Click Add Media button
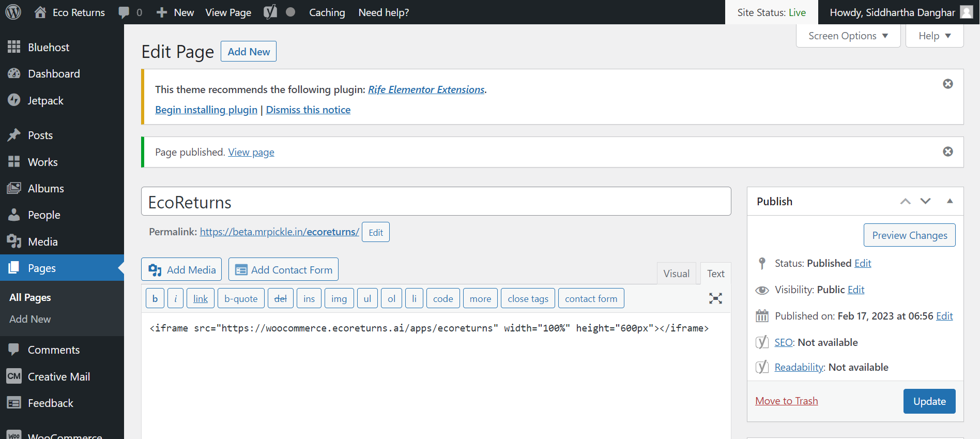The height and width of the screenshot is (439, 980). point(181,269)
